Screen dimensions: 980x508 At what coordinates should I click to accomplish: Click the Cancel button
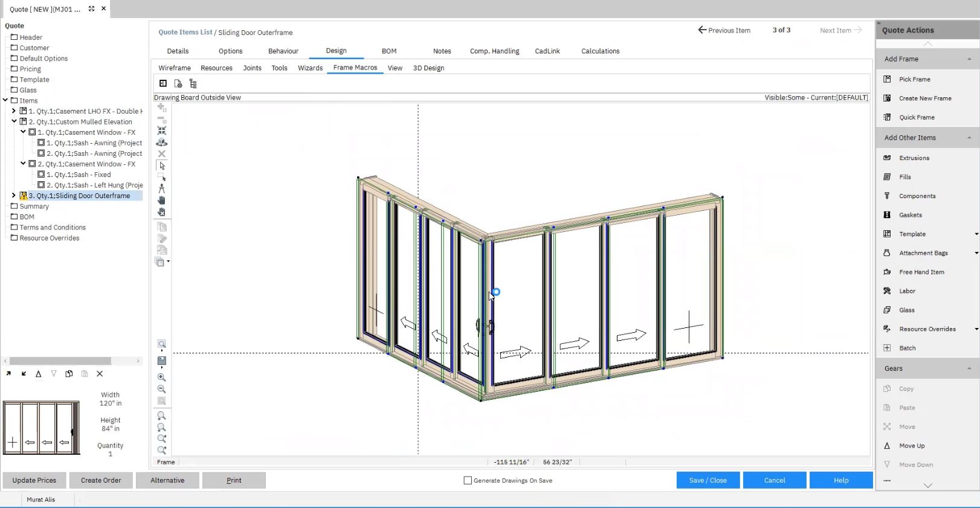[775, 480]
